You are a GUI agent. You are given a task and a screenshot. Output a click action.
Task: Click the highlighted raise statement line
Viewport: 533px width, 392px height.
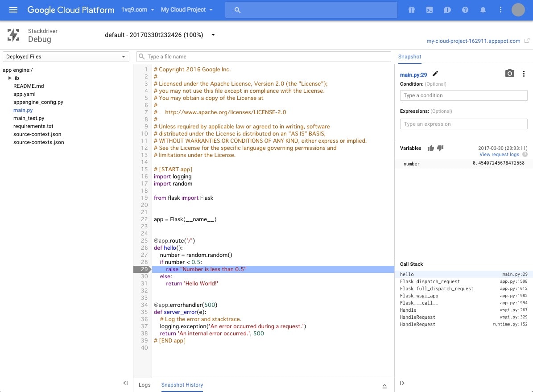273,269
